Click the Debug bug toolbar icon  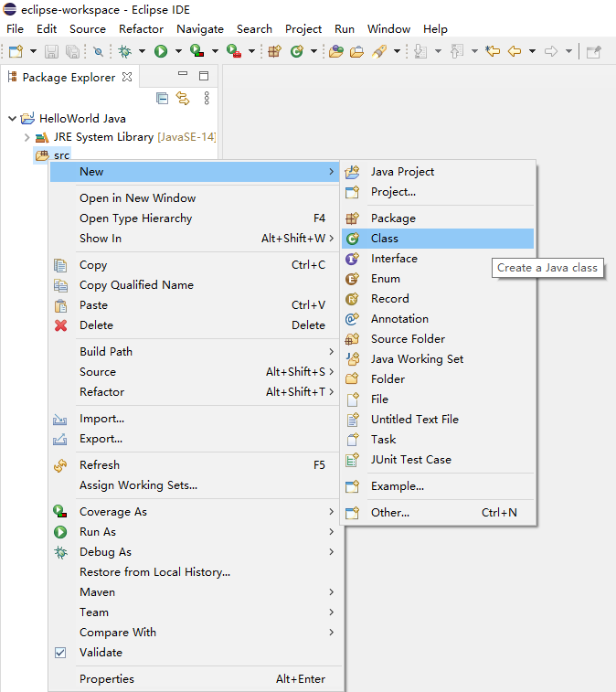click(125, 51)
